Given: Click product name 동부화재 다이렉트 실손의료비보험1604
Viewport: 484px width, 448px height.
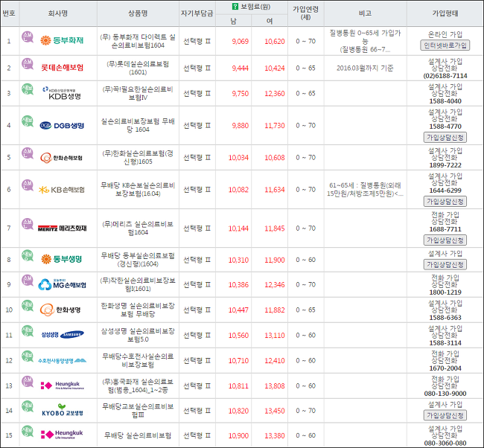Looking at the screenshot, I should (x=138, y=41).
